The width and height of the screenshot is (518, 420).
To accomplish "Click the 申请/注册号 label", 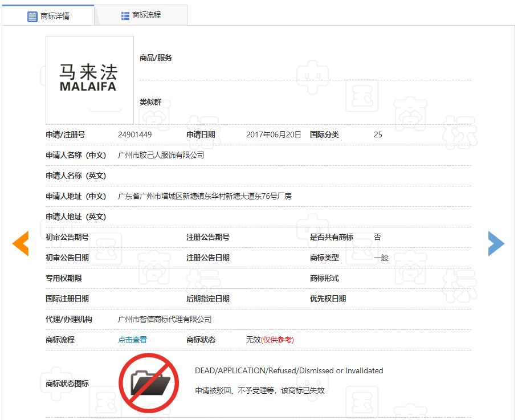I will pos(66,134).
